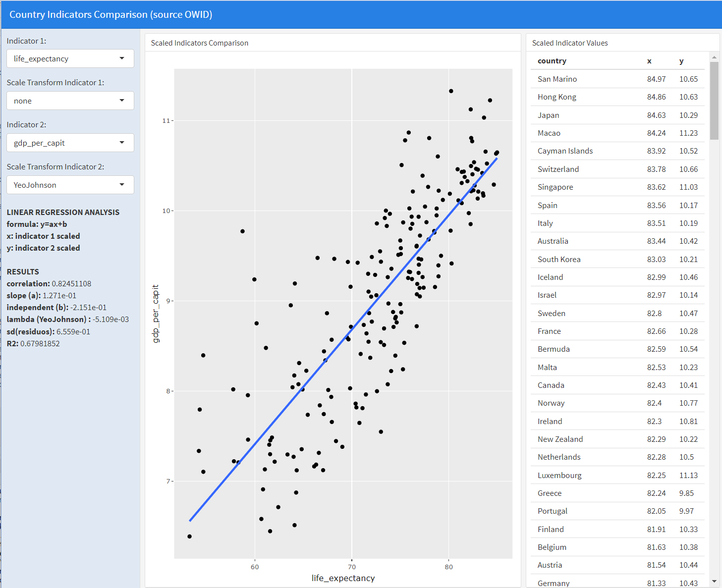Sort the table by the y column header
The height and width of the screenshot is (588, 722).
(x=681, y=60)
